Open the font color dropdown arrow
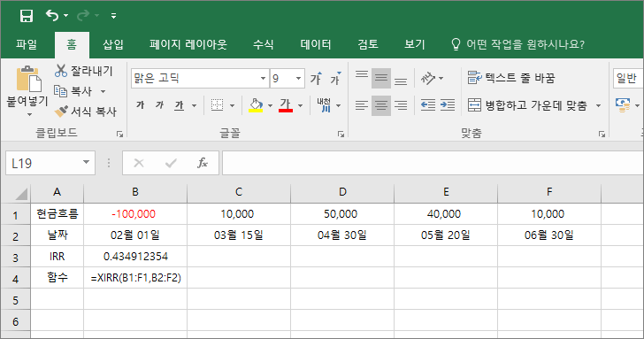 coord(300,105)
